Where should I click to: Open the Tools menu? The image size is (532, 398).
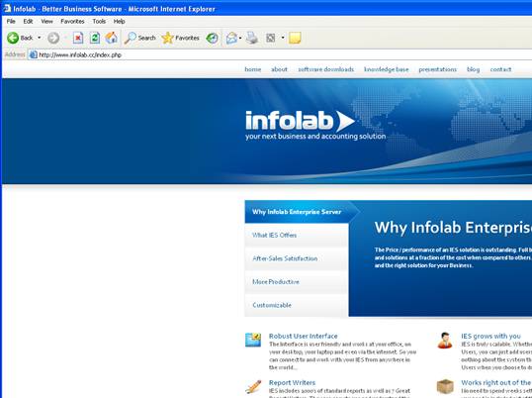[99, 21]
